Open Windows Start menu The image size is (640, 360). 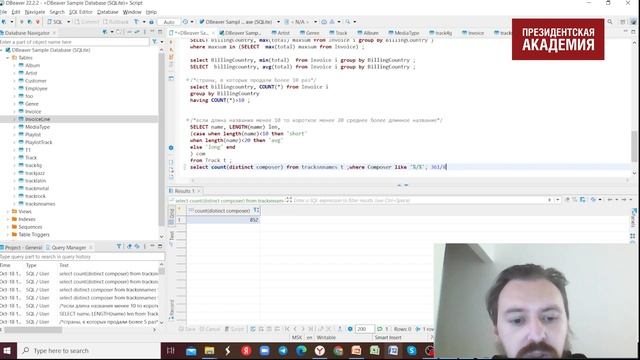click(x=7, y=351)
